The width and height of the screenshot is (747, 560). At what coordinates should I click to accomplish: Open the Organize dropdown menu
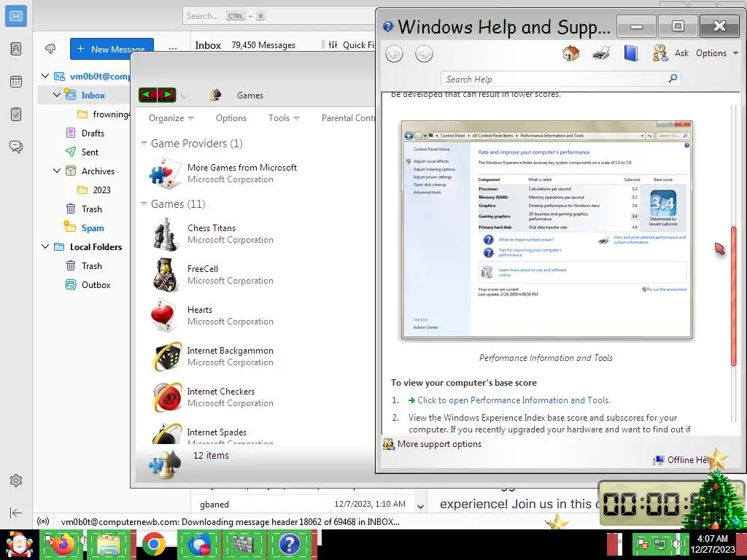(171, 118)
